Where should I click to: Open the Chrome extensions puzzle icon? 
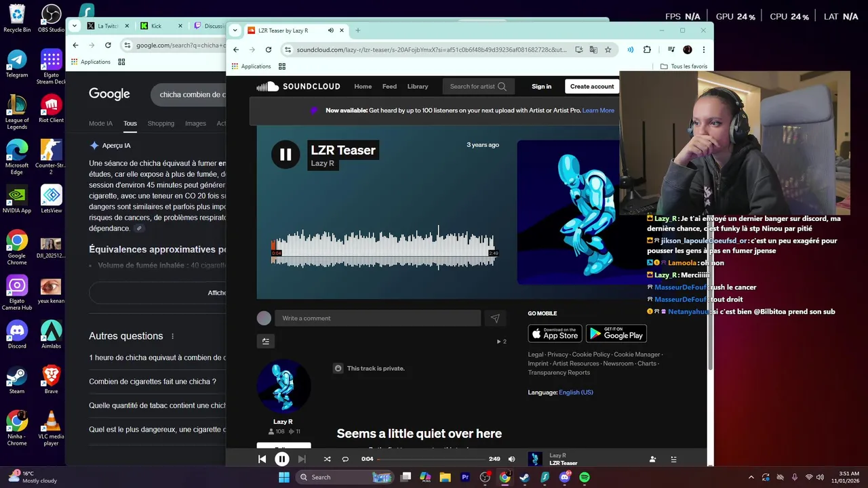[x=647, y=49]
